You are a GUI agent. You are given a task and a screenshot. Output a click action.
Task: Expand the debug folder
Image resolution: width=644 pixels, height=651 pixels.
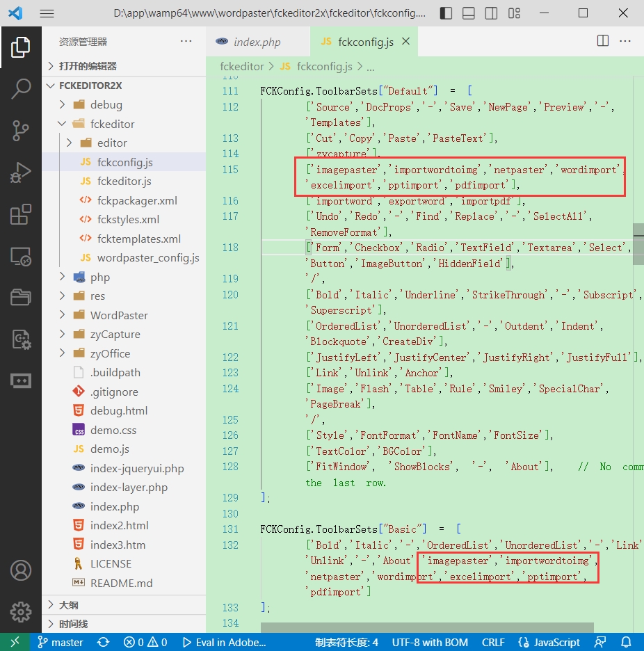pyautogui.click(x=106, y=104)
